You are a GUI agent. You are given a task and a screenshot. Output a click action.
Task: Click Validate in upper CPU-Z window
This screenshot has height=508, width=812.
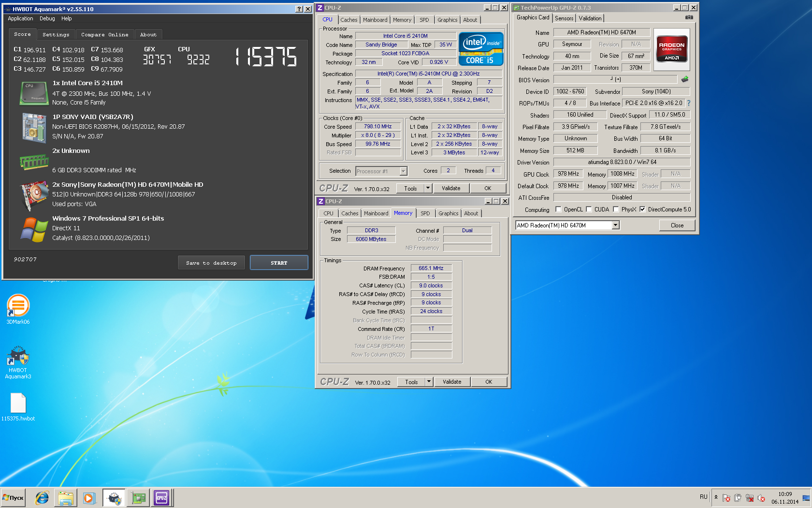pos(451,188)
